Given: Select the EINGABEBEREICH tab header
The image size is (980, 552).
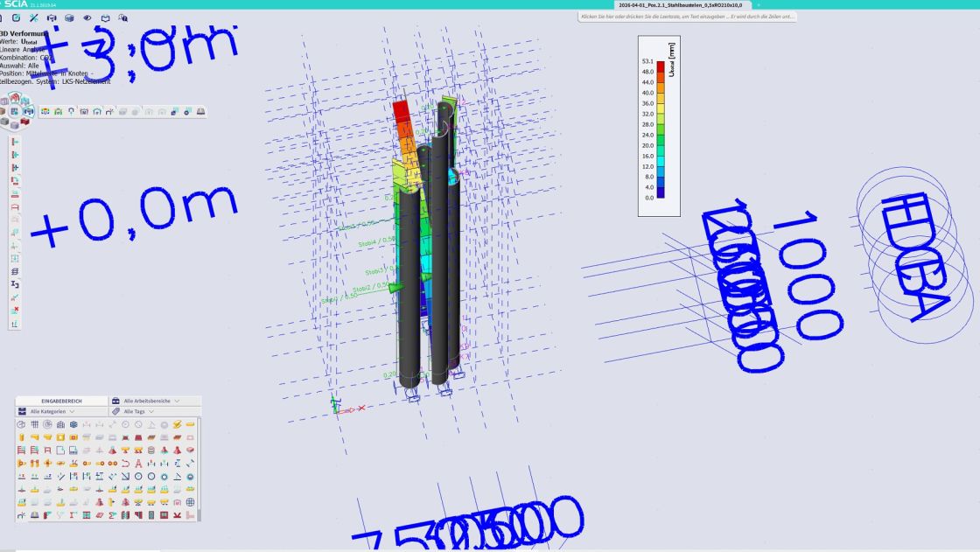Looking at the screenshot, I should (61, 401).
